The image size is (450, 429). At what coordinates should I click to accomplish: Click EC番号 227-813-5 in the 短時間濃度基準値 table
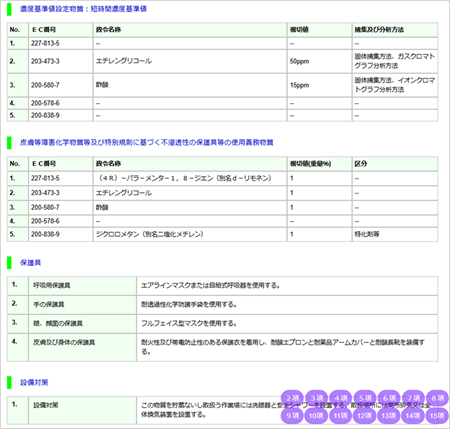(60, 43)
